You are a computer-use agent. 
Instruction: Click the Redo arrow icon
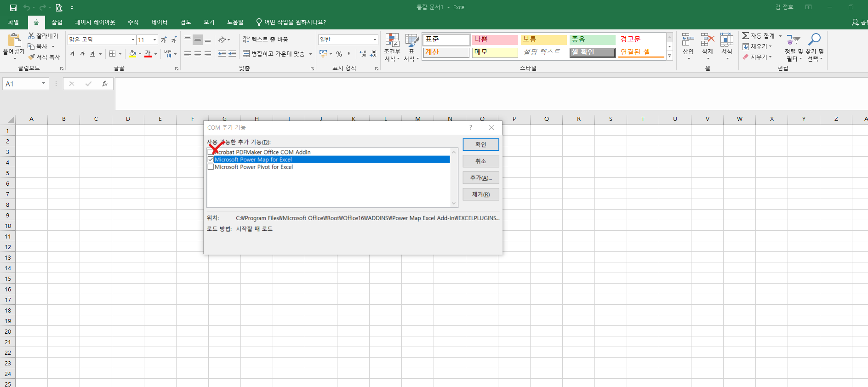pos(42,7)
